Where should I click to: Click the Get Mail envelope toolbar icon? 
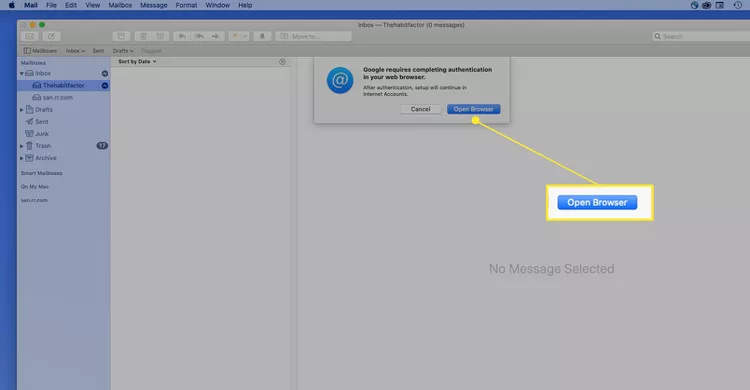[x=30, y=36]
